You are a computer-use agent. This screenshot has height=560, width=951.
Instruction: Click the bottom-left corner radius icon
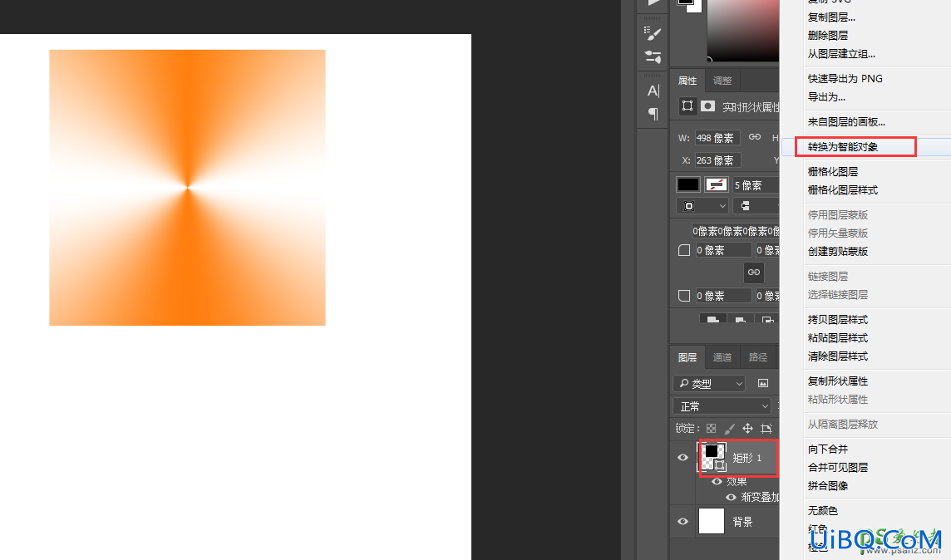click(684, 296)
